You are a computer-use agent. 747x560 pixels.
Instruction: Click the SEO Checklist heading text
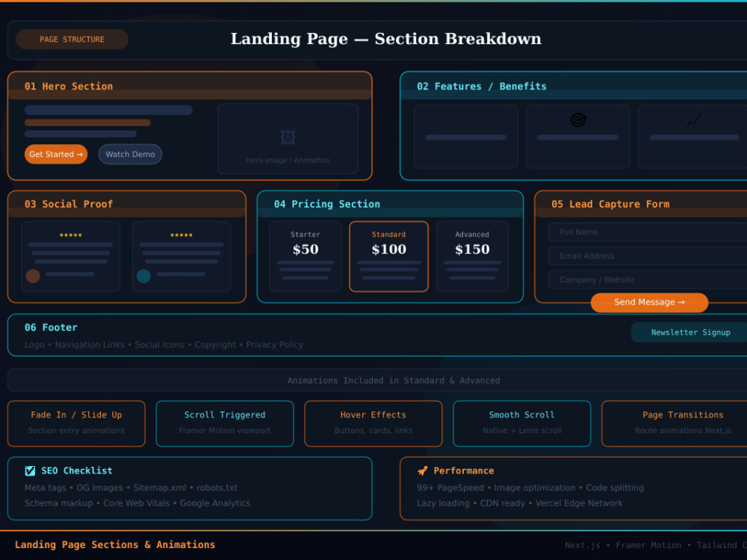click(x=77, y=471)
